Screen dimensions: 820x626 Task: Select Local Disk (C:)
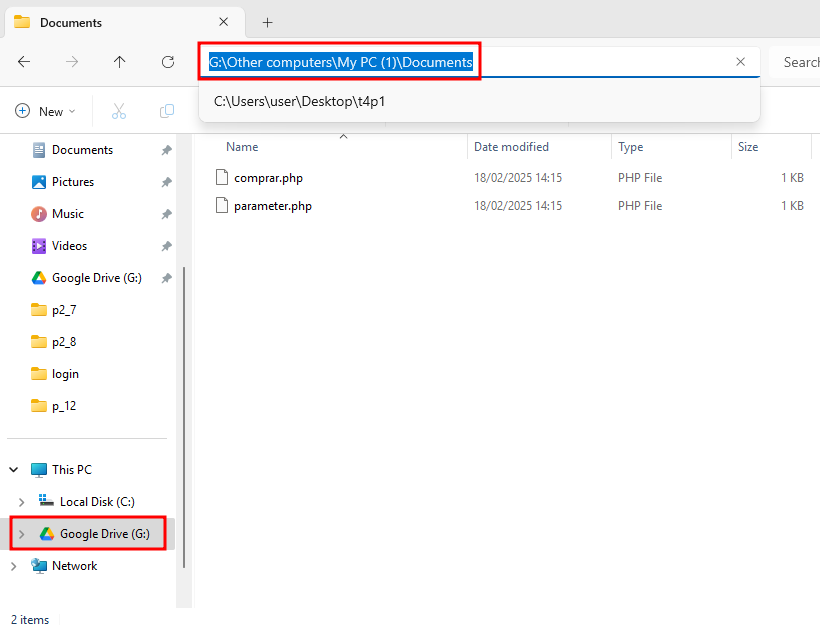point(97,502)
